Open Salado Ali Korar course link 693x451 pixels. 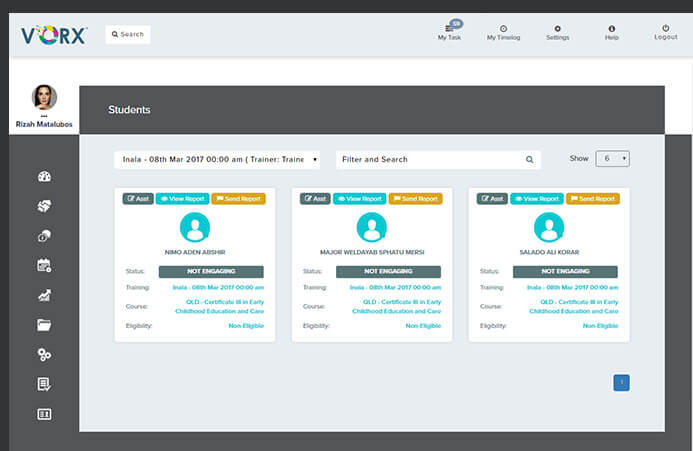pos(574,306)
